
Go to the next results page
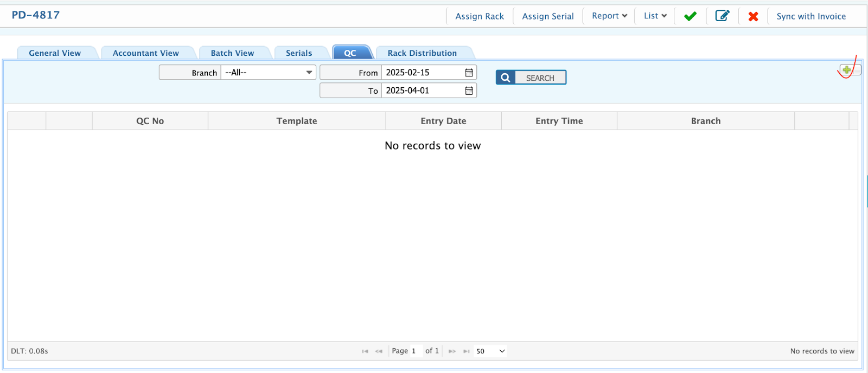coord(452,351)
